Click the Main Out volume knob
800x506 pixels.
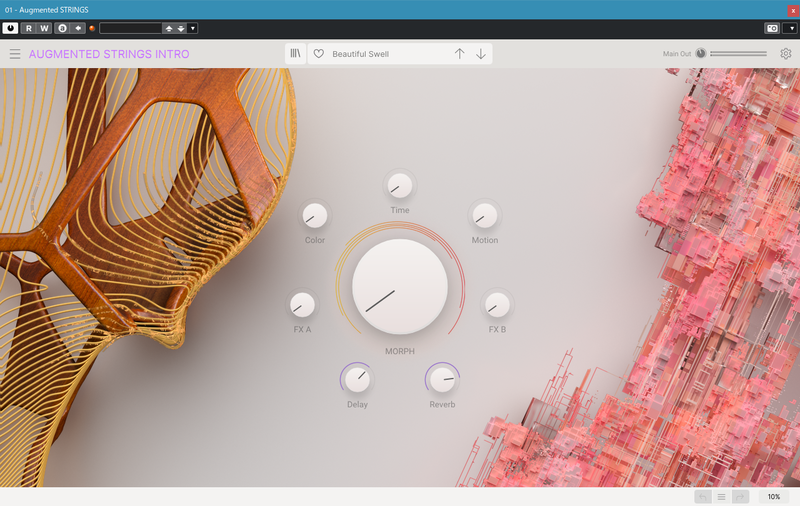[701, 53]
